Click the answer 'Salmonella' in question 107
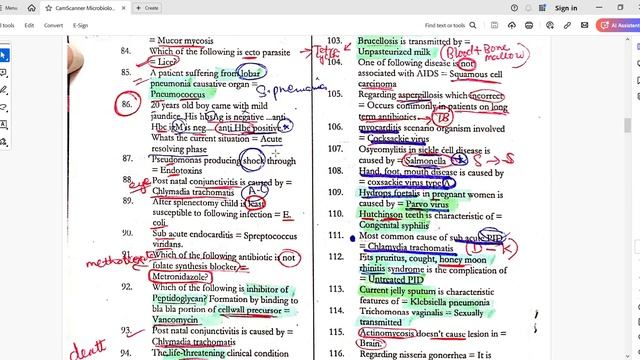Image resolution: width=640 pixels, height=360 pixels. [x=425, y=161]
